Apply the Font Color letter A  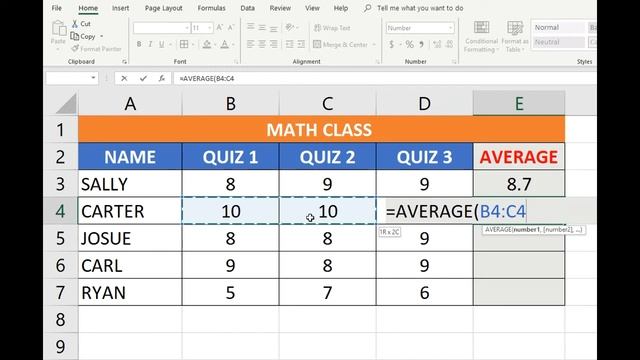coord(224,44)
